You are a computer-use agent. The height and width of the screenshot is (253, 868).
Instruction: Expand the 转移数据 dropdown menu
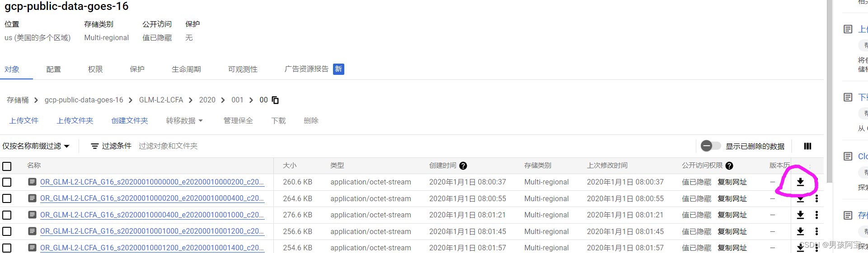(x=184, y=121)
